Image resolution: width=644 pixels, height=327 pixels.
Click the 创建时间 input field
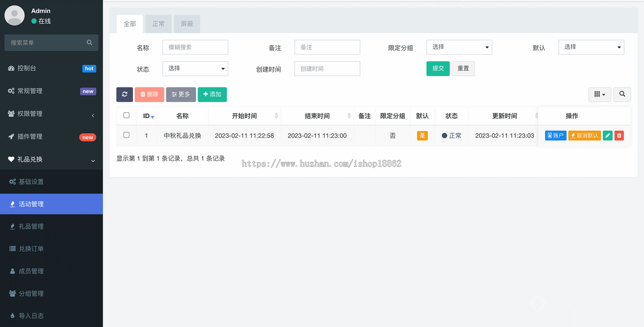(x=327, y=69)
